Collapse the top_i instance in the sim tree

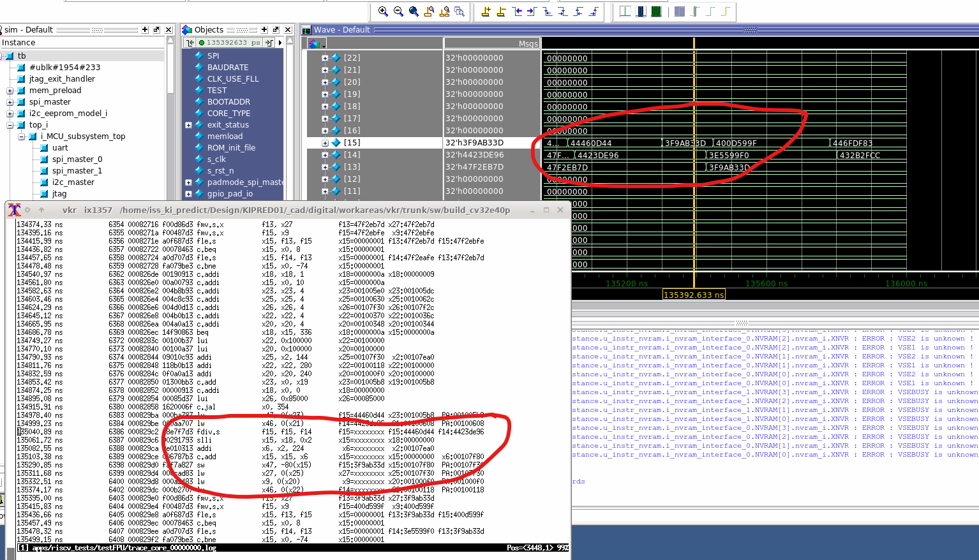click(x=8, y=124)
